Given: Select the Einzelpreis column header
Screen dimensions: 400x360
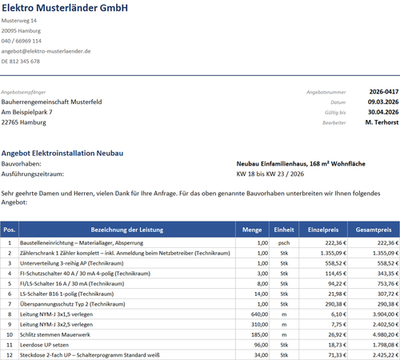Looking at the screenshot, I should (x=323, y=230).
